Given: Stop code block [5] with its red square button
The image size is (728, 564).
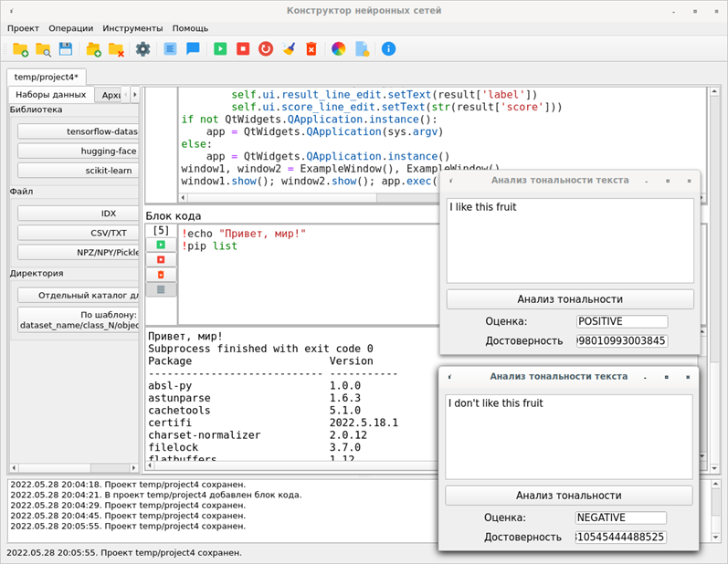Looking at the screenshot, I should point(161,260).
